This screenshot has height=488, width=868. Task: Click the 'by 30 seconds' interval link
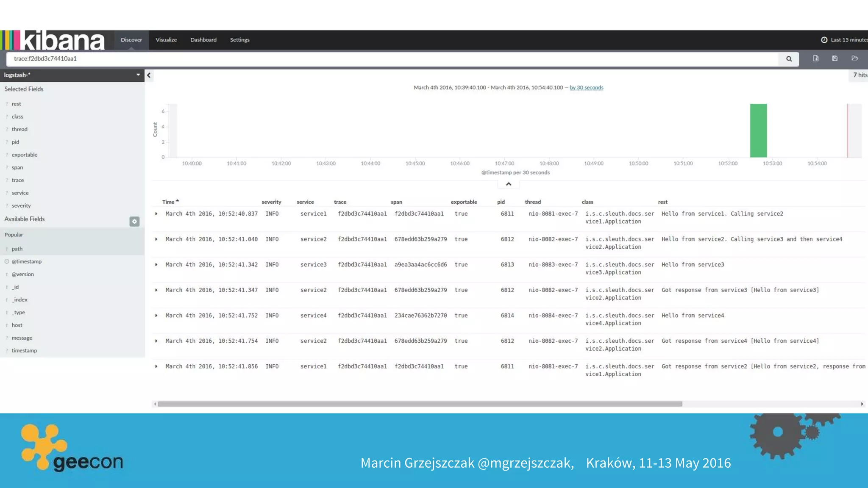[586, 88]
